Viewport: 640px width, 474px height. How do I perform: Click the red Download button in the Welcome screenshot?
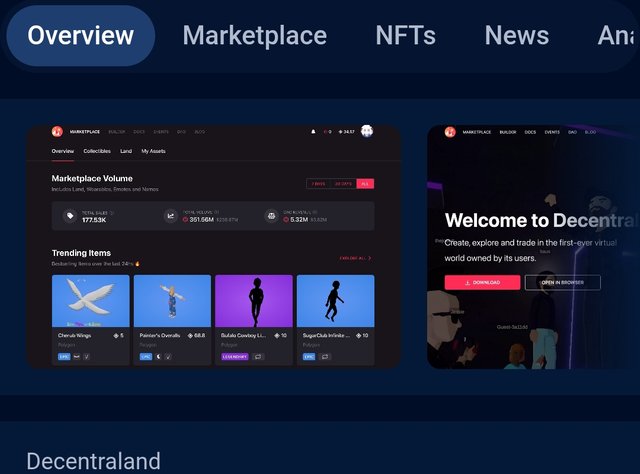(x=482, y=283)
